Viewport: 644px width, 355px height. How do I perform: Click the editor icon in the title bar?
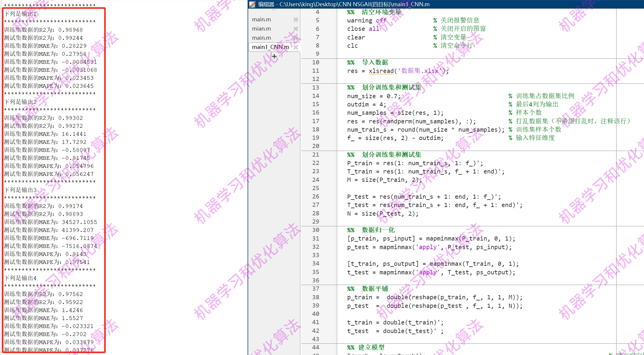tap(252, 4)
